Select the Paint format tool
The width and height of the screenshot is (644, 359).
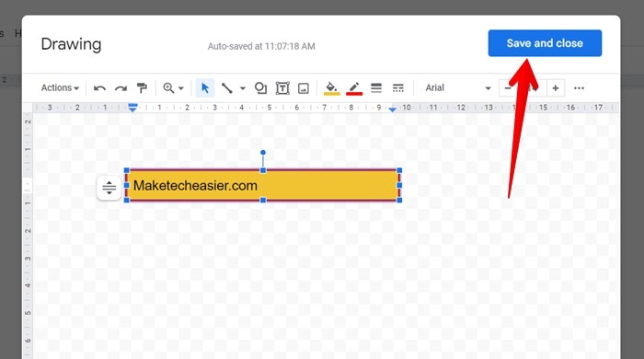pyautogui.click(x=142, y=87)
